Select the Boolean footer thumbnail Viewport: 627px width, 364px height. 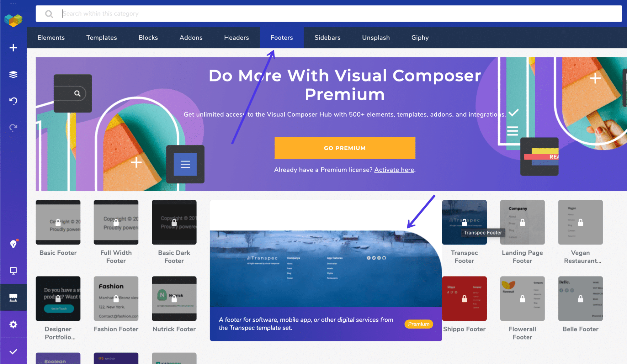(58, 358)
